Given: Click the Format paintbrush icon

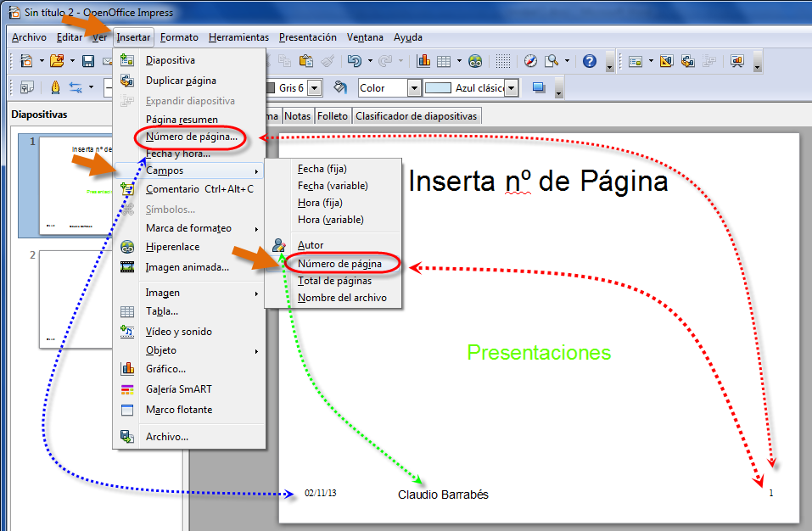Looking at the screenshot, I should point(328,61).
